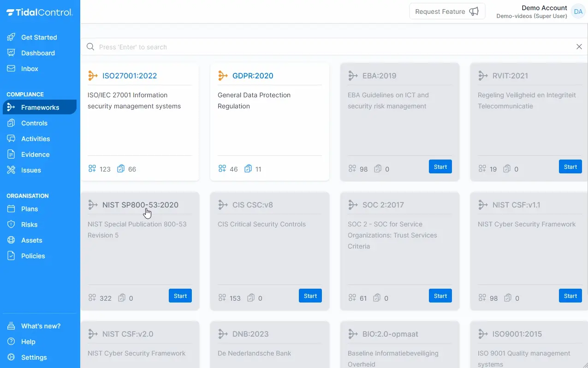Click the Assets globe icon
588x368 pixels.
click(x=12, y=240)
